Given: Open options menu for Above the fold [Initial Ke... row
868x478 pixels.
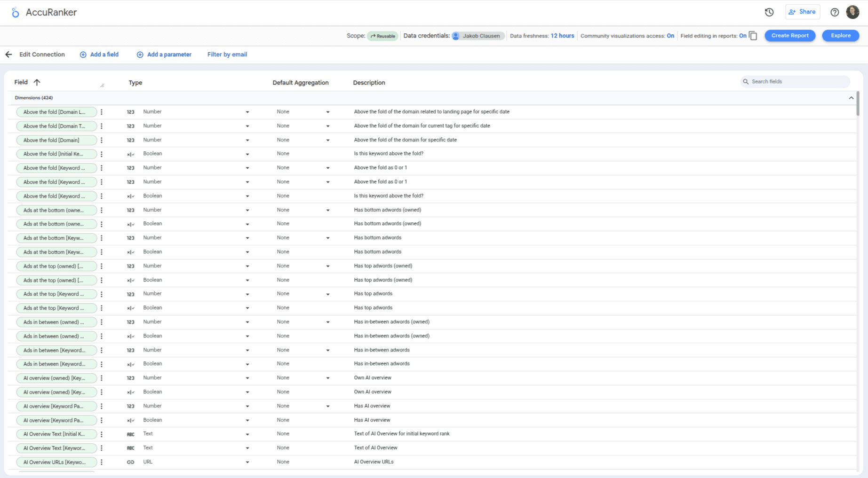Looking at the screenshot, I should pos(102,154).
